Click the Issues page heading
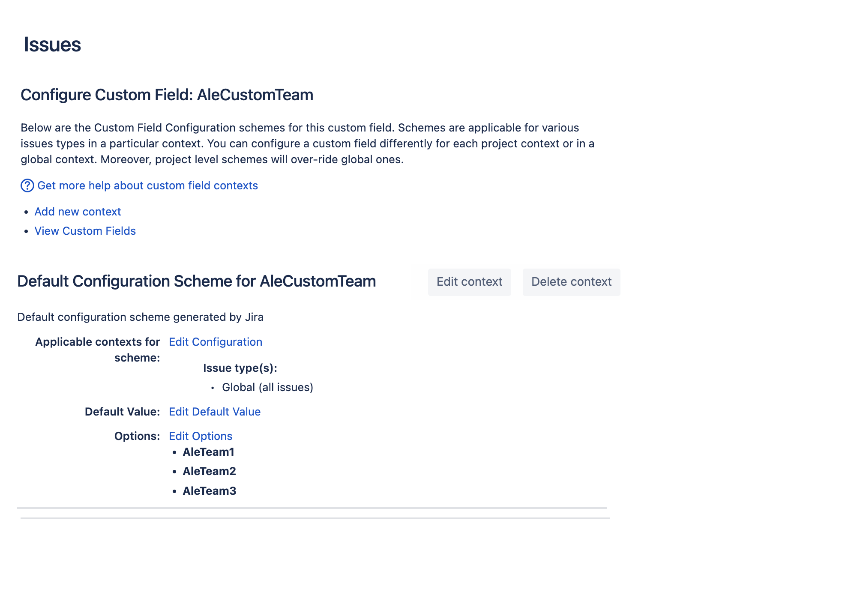Screen dimensions: 857x616 coord(52,45)
